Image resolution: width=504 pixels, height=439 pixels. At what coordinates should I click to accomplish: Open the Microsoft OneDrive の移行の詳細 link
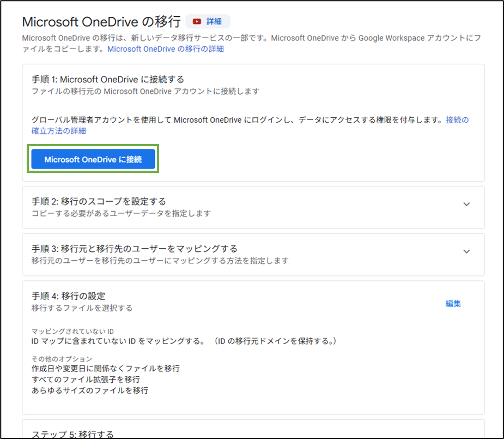pyautogui.click(x=166, y=49)
